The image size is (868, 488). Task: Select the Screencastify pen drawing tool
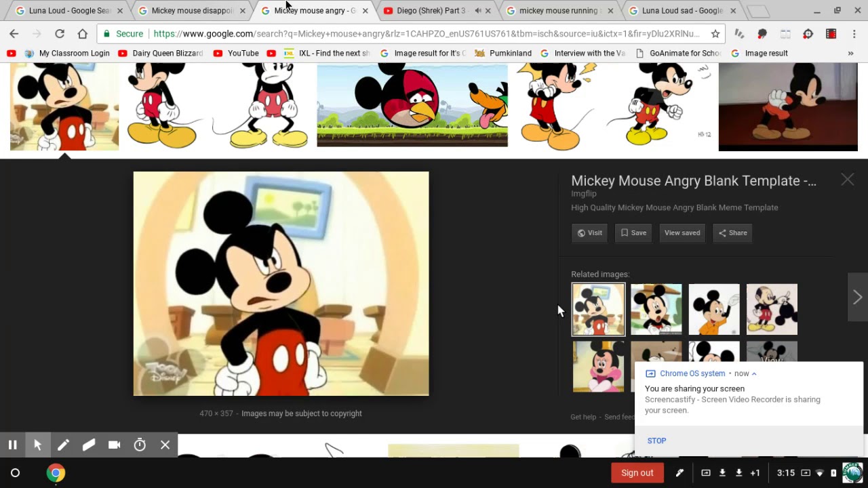(63, 445)
